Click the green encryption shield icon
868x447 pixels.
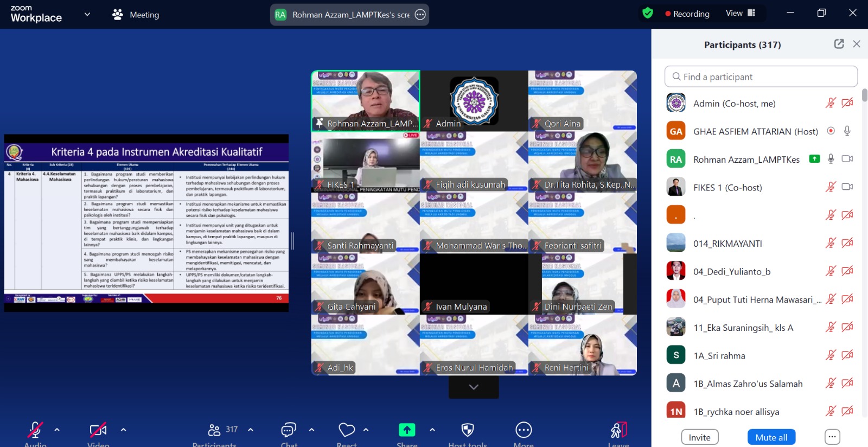[648, 13]
